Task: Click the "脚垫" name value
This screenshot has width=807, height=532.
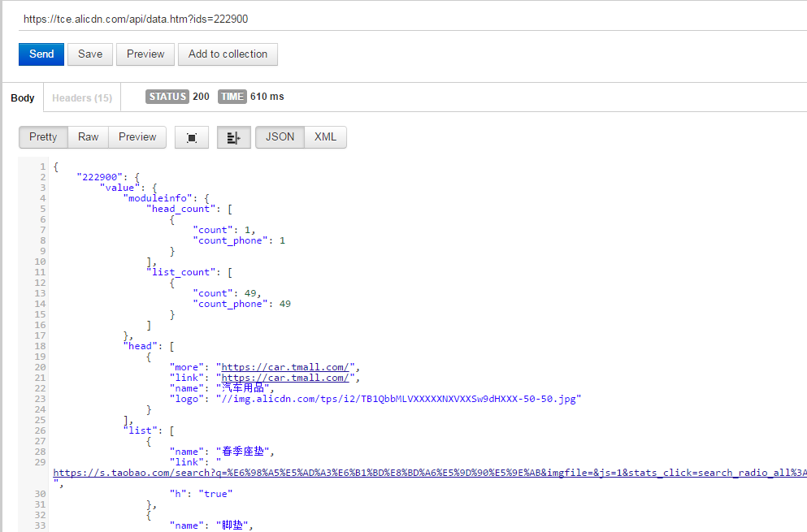Action: pyautogui.click(x=232, y=525)
